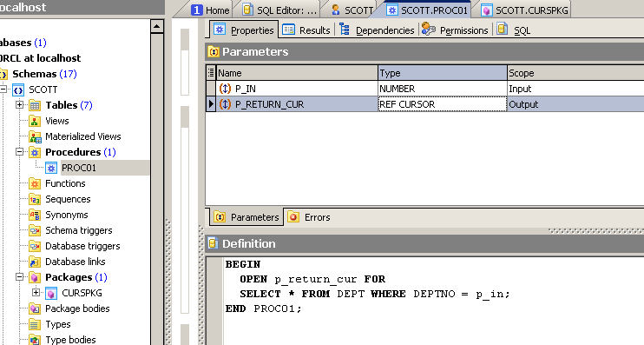Screen dimensions: 644x345
Task: Open the SCOTT user tab
Action: pyautogui.click(x=352, y=10)
